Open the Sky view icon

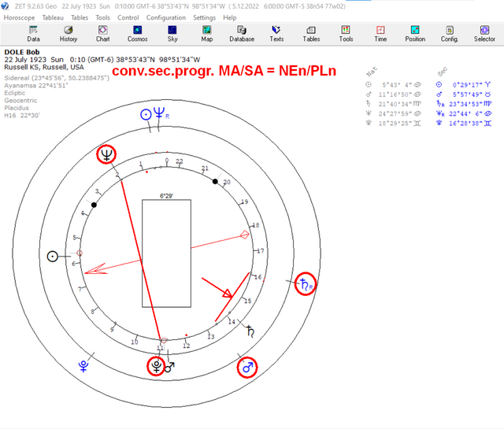pyautogui.click(x=172, y=34)
